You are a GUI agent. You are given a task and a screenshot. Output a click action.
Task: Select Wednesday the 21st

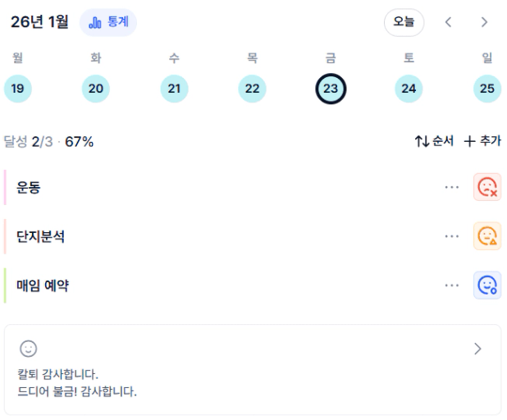(x=174, y=89)
